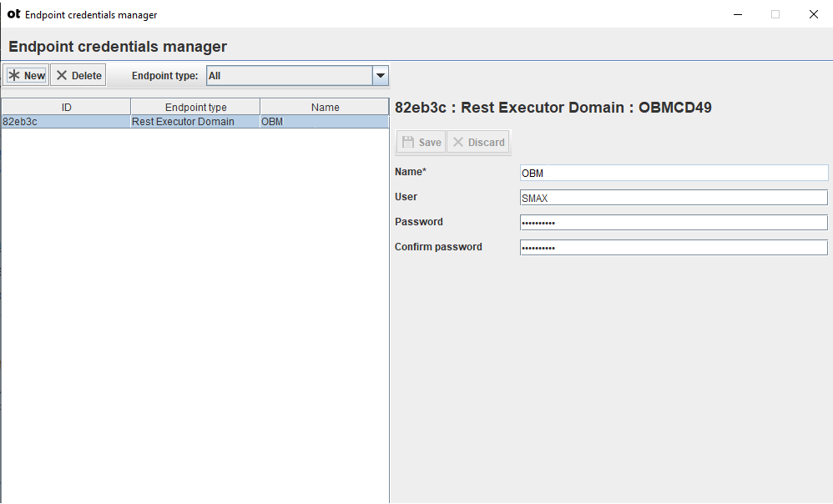833x504 pixels.
Task: Sort by the Name column header
Action: 324,106
